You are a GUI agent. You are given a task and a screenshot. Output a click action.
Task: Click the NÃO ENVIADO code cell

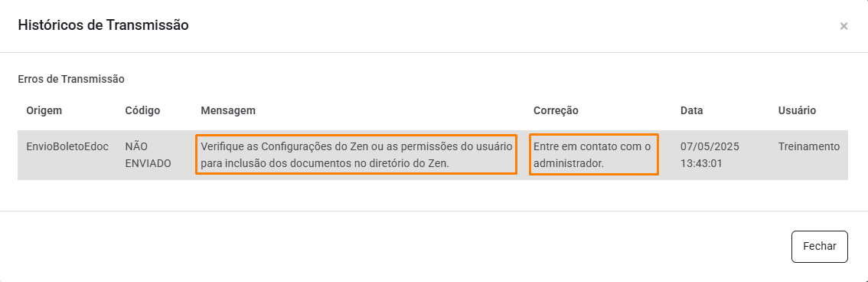point(148,155)
